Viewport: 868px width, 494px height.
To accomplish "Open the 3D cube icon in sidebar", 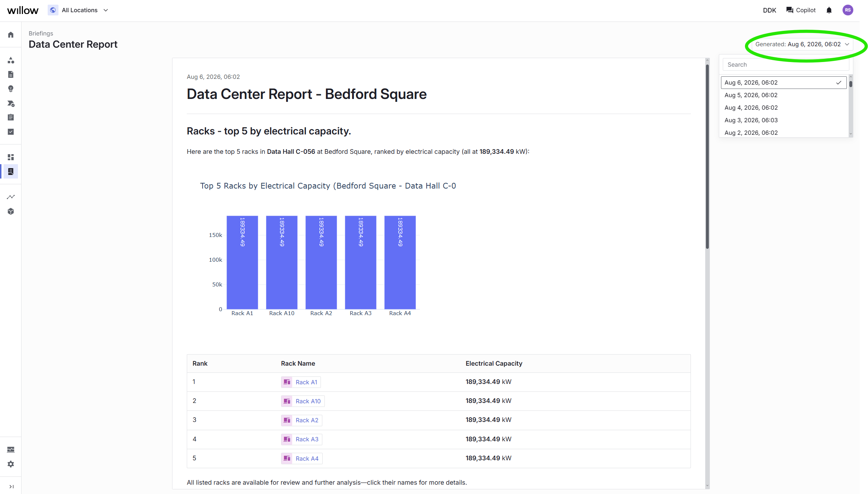I will coord(11,212).
